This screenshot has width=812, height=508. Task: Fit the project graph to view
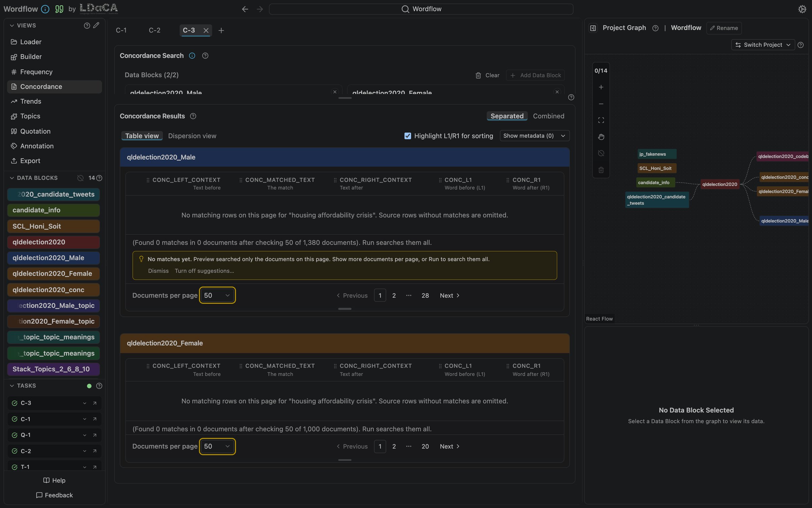point(601,120)
